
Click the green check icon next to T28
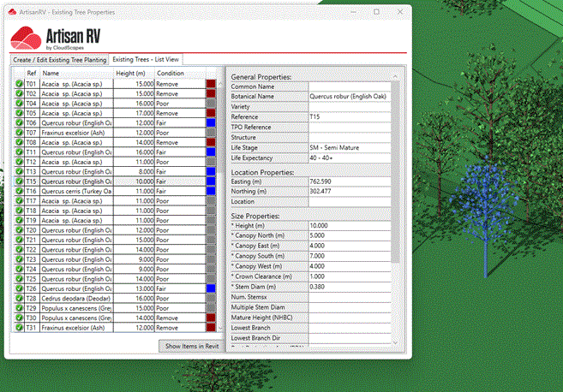coord(19,298)
